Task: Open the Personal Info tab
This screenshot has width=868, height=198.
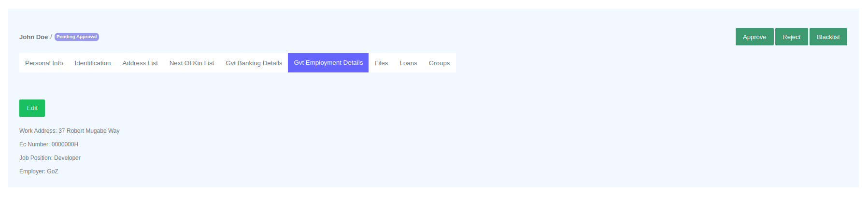Action: coord(44,63)
